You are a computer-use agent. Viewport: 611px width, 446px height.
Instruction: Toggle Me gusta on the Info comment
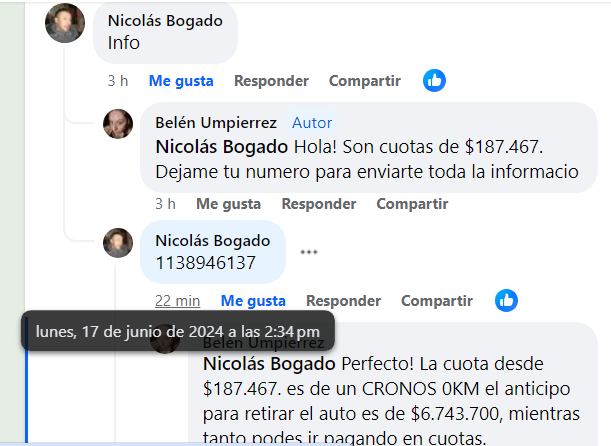181,81
